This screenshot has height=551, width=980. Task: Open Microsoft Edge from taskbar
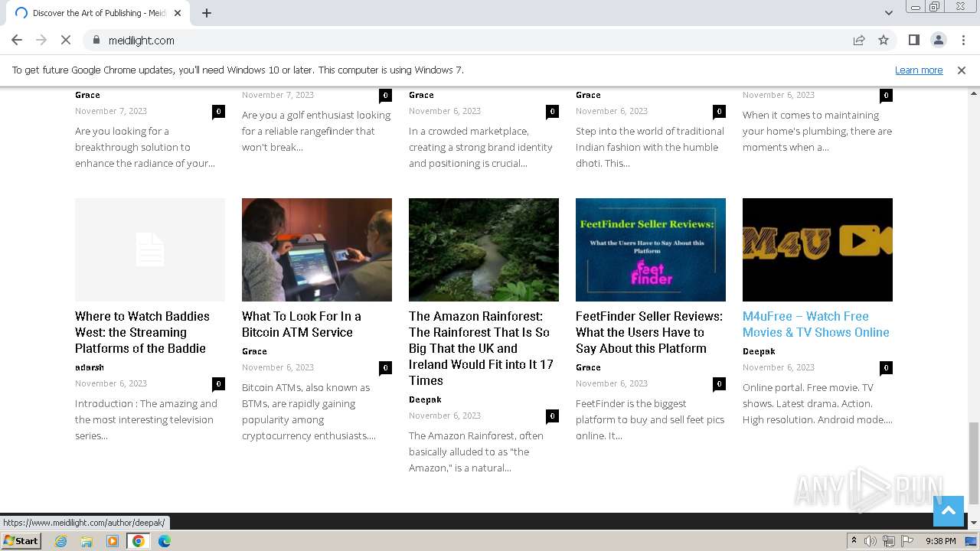165,541
